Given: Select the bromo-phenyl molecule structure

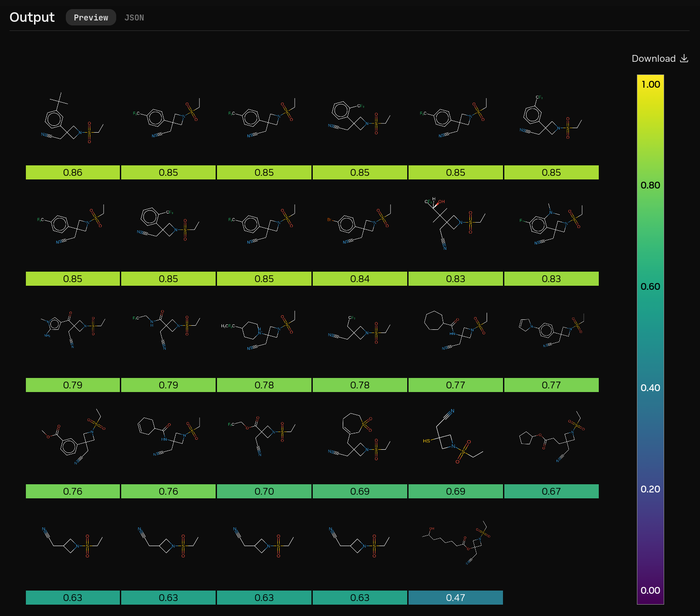Looking at the screenshot, I should pyautogui.click(x=360, y=226).
